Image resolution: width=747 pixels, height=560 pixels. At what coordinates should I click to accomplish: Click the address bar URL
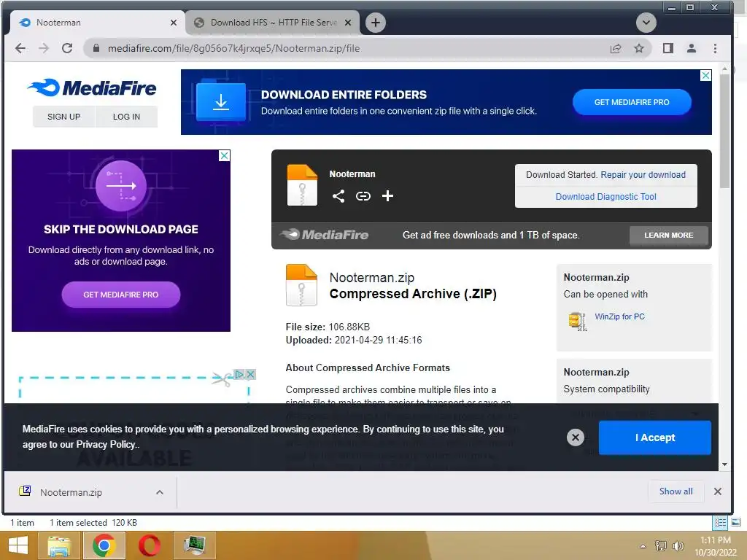click(x=233, y=48)
